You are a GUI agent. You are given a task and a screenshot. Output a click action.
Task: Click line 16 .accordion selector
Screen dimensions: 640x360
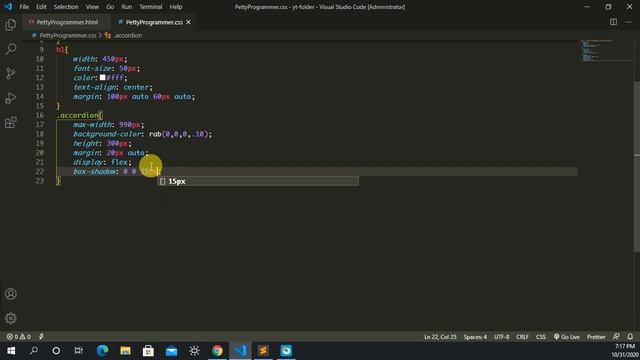click(78, 115)
